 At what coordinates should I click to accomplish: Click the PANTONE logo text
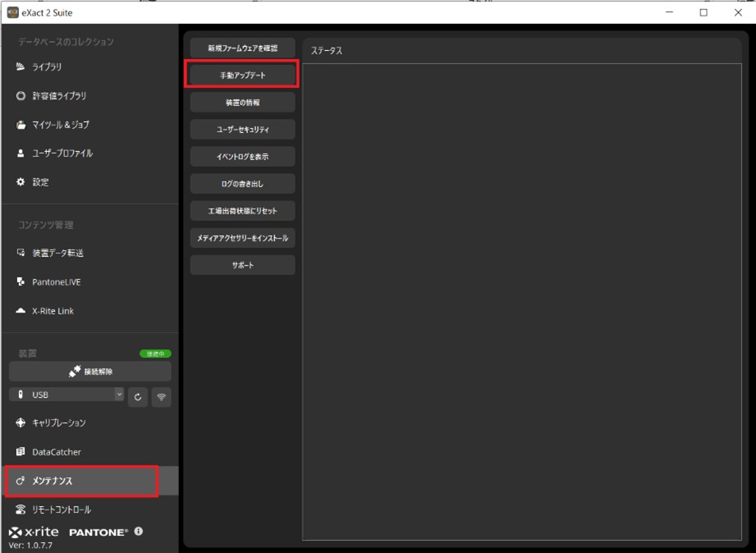(x=99, y=532)
